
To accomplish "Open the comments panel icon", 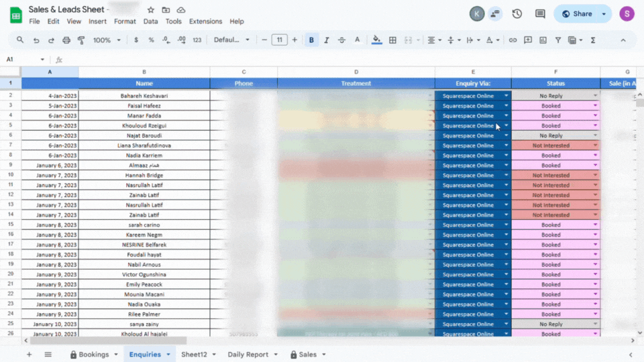I will pos(540,13).
